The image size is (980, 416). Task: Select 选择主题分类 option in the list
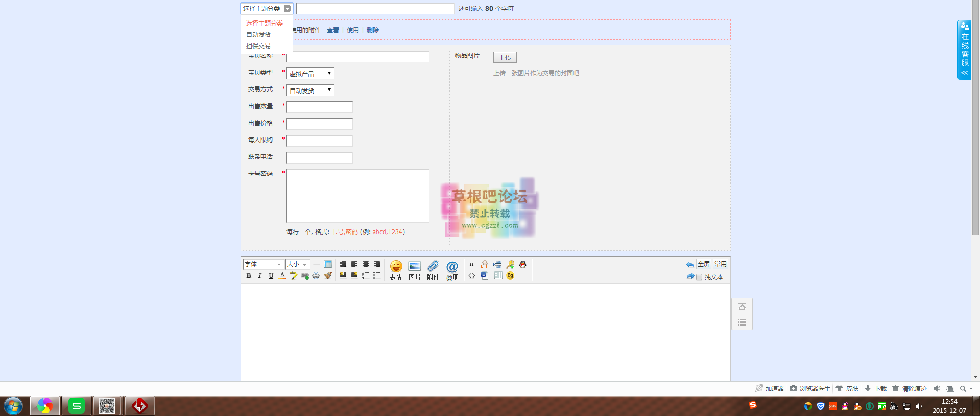(x=265, y=24)
